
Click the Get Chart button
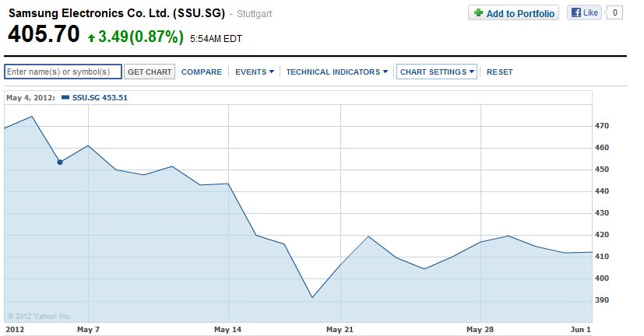pos(150,72)
